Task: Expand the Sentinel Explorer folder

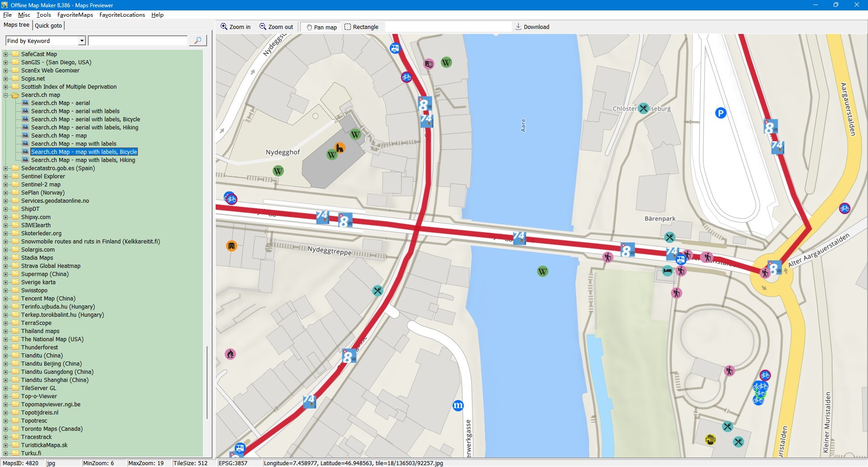Action: click(6, 176)
